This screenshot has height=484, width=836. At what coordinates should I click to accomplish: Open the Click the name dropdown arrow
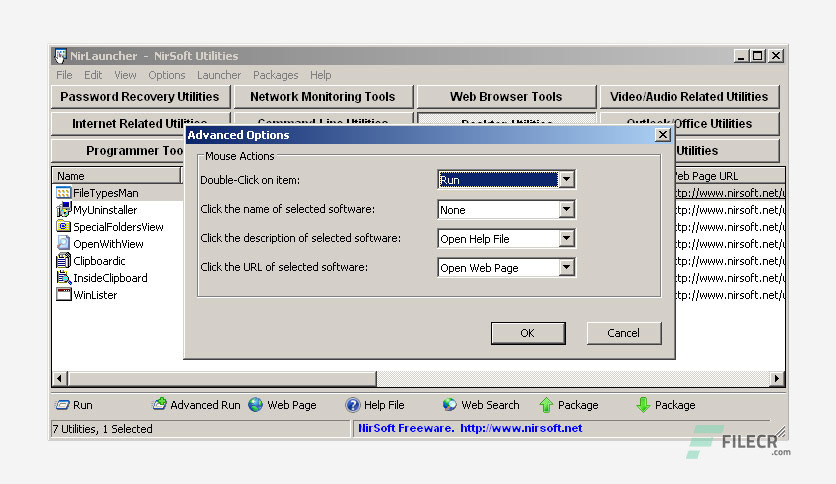566,209
